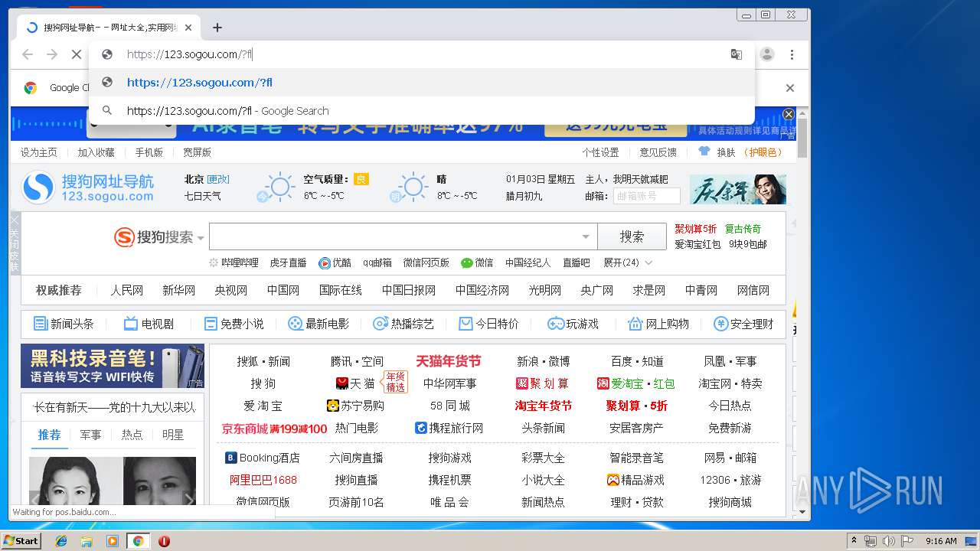Switch to 手机版 version
The width and height of the screenshot is (980, 551).
pos(149,152)
